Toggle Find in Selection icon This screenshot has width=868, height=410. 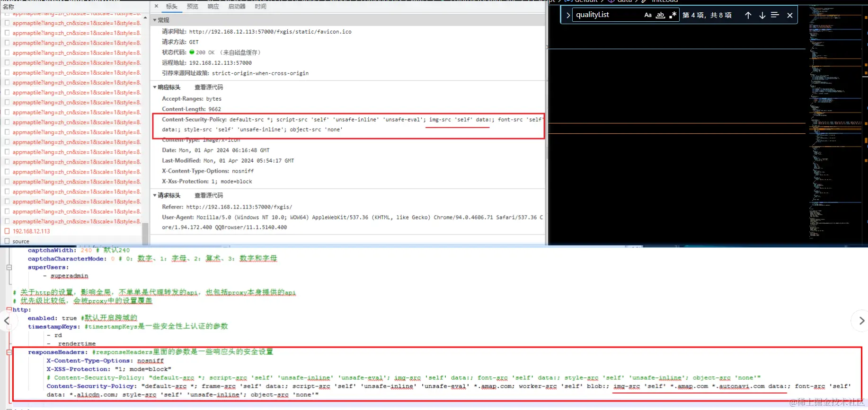(775, 15)
